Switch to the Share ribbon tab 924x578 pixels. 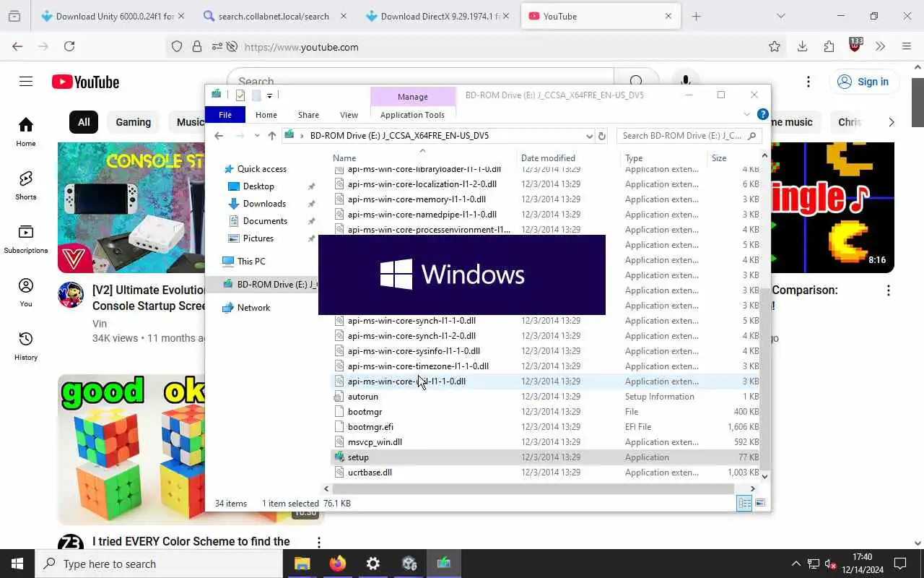[x=308, y=115]
